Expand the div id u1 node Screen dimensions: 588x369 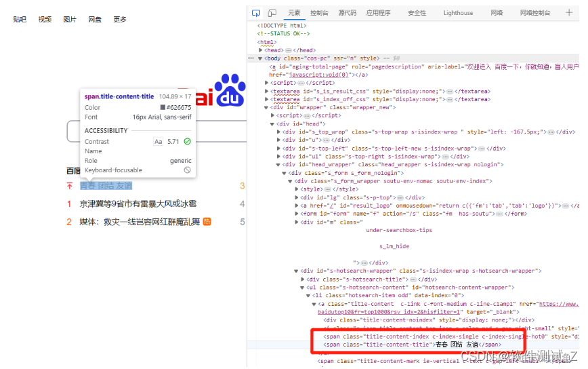click(x=278, y=157)
